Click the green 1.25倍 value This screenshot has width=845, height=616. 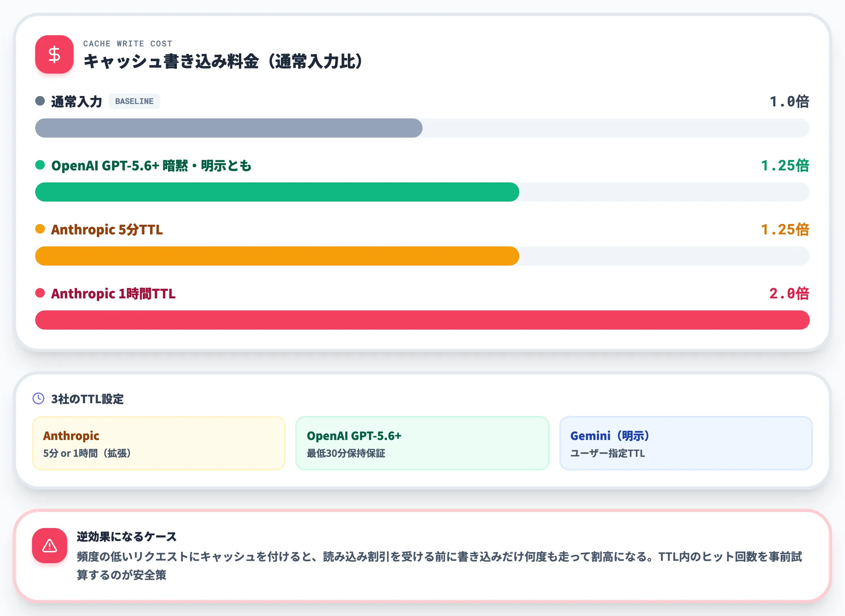[785, 166]
